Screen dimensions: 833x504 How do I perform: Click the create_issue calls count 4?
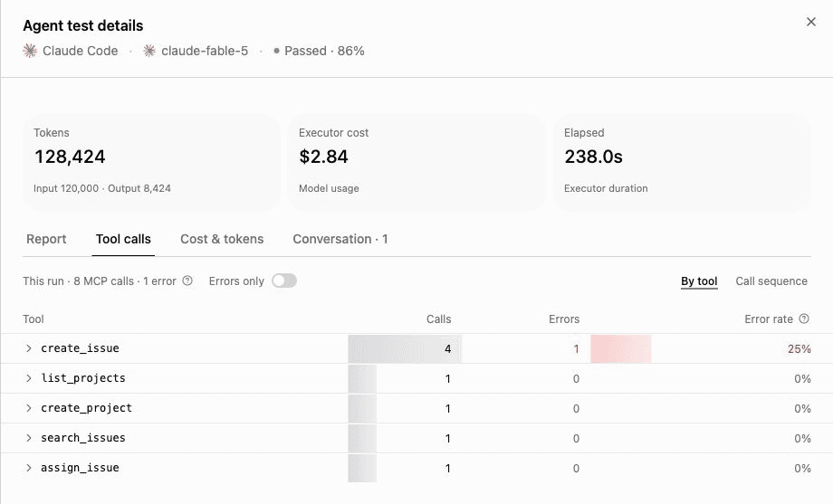[x=448, y=349]
